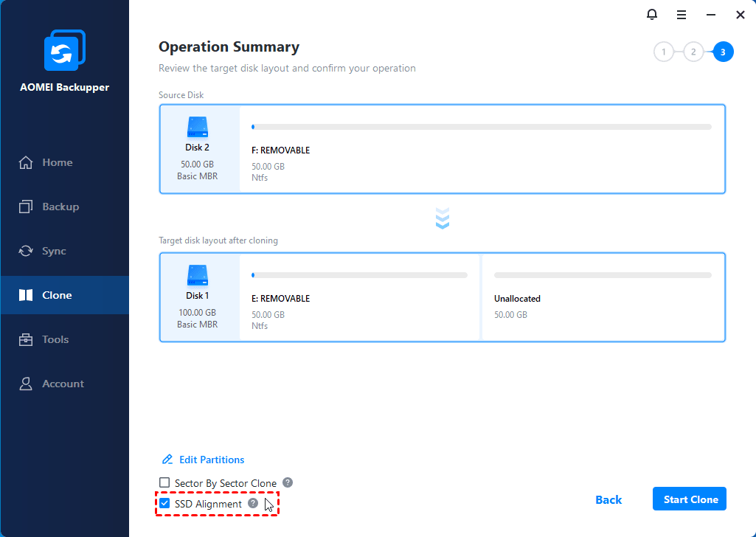Screen dimensions: 756x537
Task: Open the Tools menu item
Action: [65, 339]
